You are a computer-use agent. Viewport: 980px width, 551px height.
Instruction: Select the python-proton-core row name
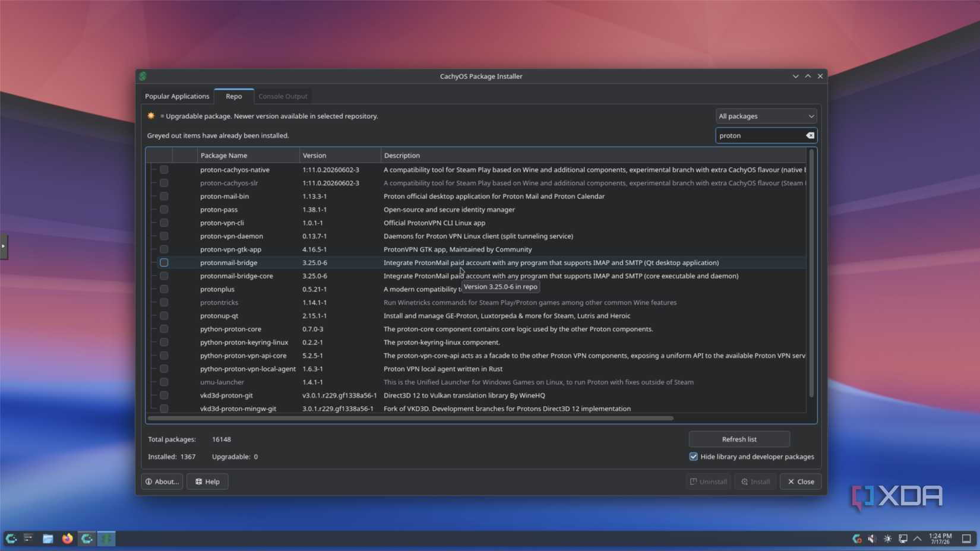(230, 329)
